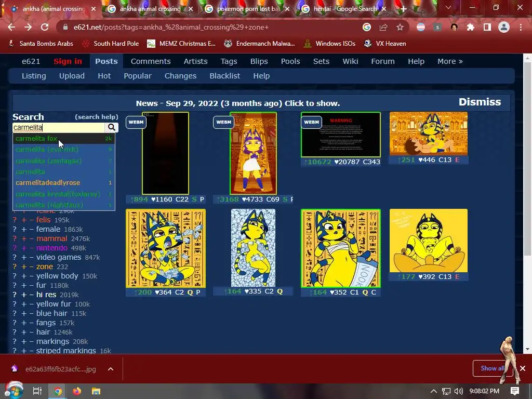The image size is (532, 399).
Task: Go back to the previous page
Action: click(11, 27)
